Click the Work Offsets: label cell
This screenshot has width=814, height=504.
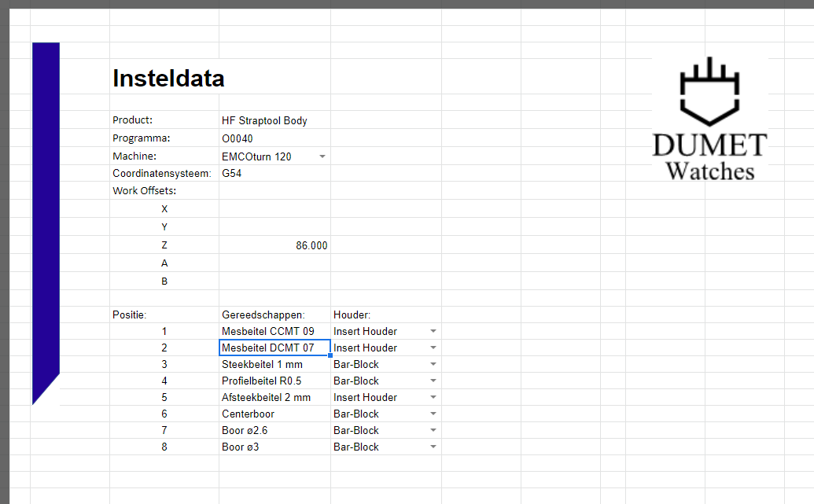pos(164,190)
